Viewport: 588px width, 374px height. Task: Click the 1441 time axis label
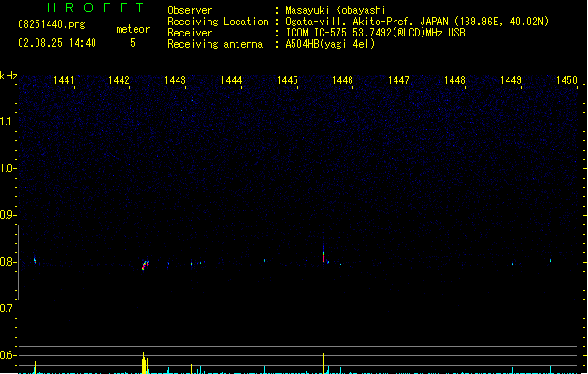click(x=64, y=80)
